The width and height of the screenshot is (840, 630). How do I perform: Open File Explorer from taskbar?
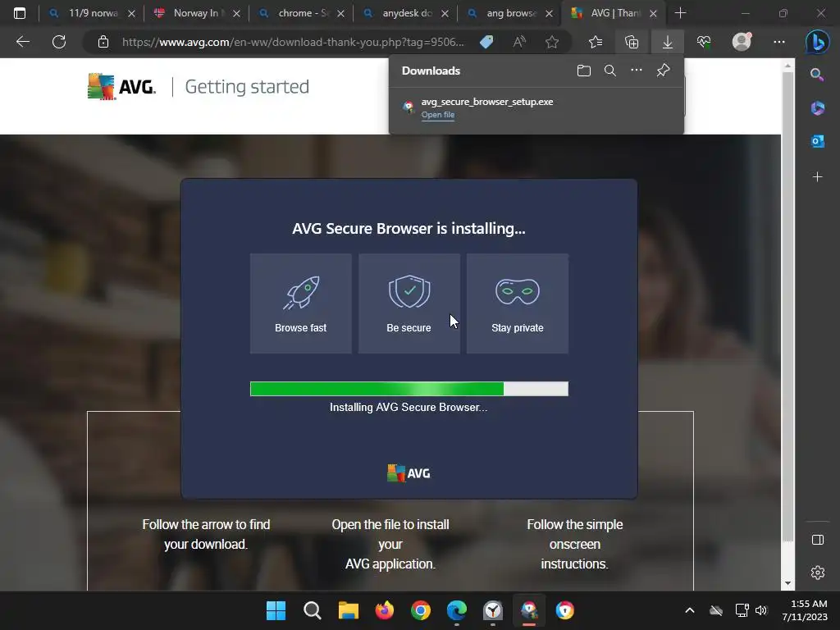click(x=348, y=610)
